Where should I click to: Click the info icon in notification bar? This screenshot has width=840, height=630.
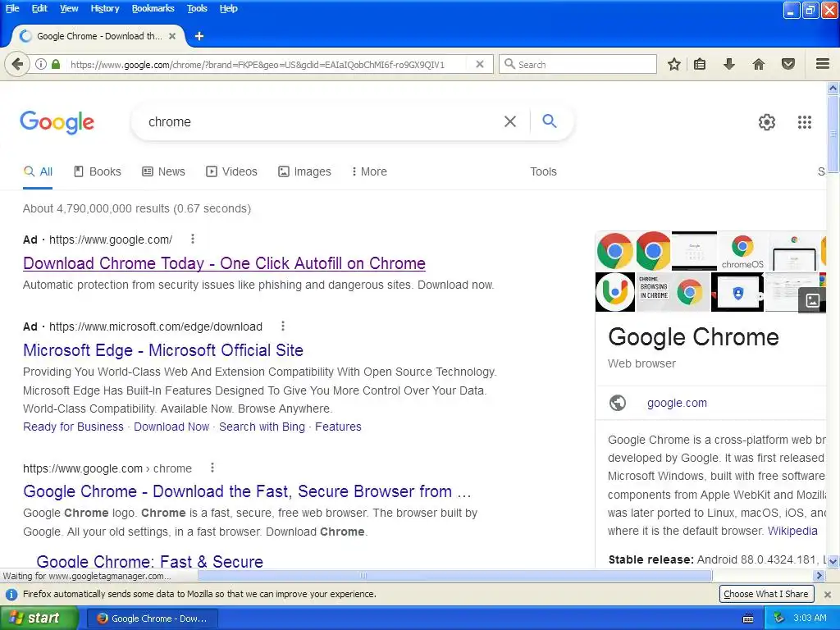(11, 594)
